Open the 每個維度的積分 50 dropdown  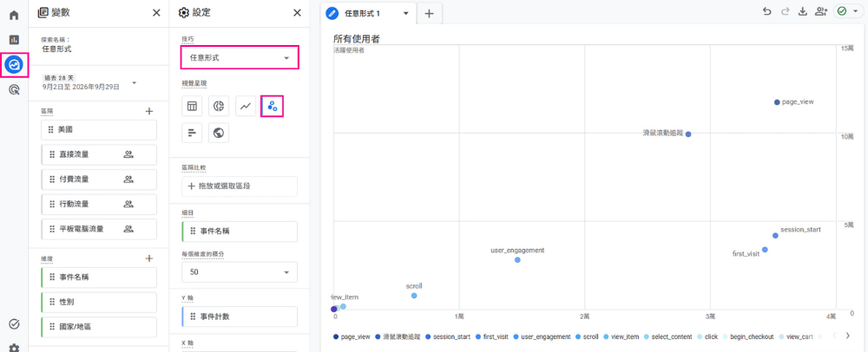tap(240, 272)
